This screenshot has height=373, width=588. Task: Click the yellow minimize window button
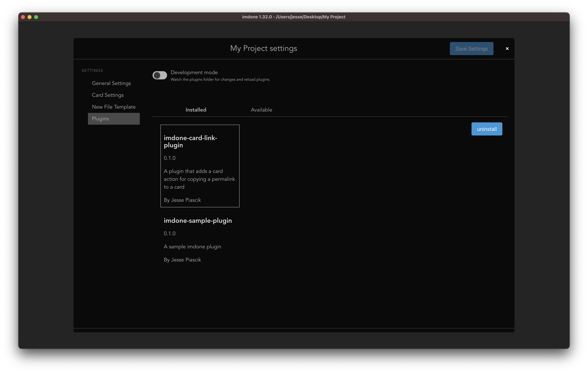click(30, 17)
